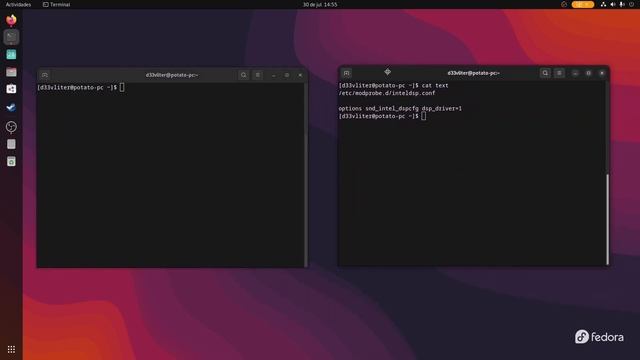640x360 pixels.
Task: Open search in the cat text terminal
Action: (545, 73)
